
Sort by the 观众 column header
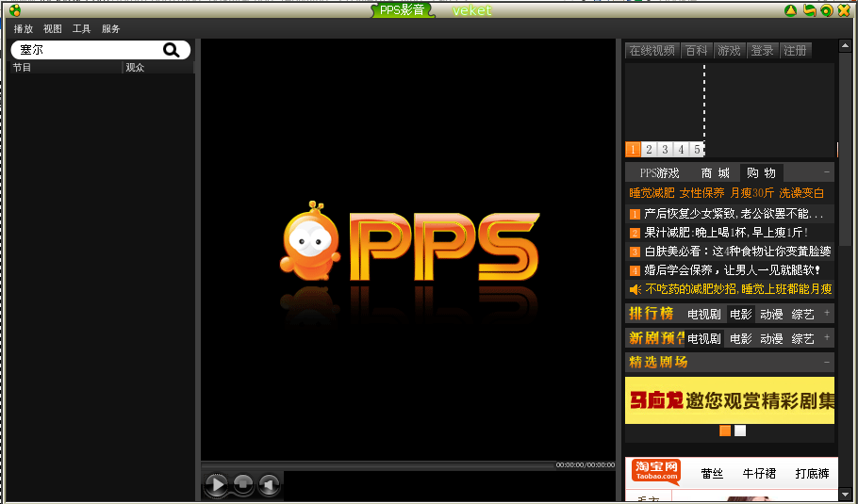coord(157,67)
